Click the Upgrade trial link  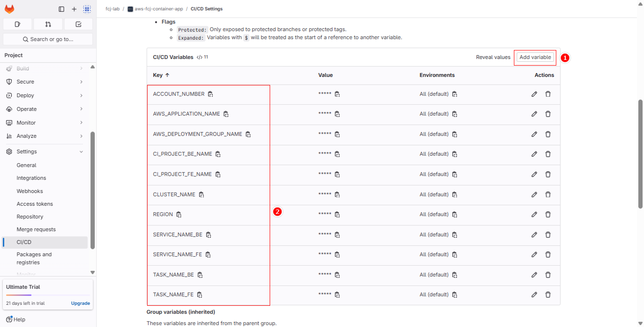coord(81,303)
